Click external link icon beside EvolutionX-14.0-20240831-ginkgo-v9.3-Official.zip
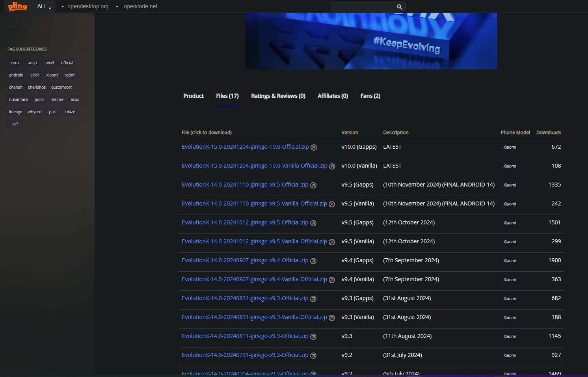 pyautogui.click(x=313, y=299)
